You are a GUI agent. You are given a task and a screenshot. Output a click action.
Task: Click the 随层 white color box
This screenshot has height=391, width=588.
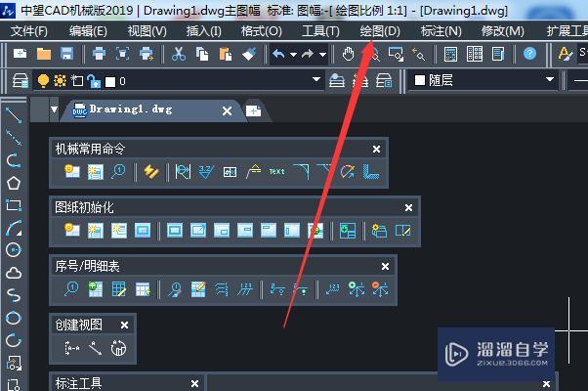tap(420, 79)
